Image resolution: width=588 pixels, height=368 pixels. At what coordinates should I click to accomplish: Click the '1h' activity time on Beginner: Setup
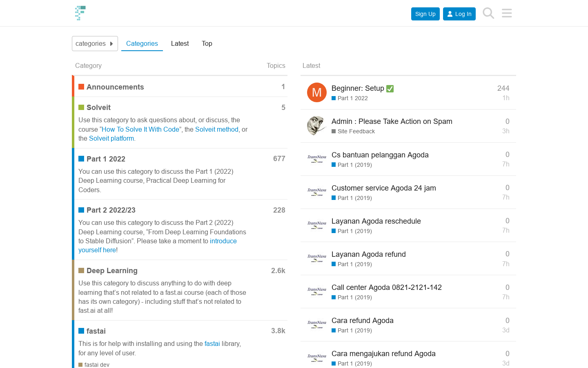point(506,98)
